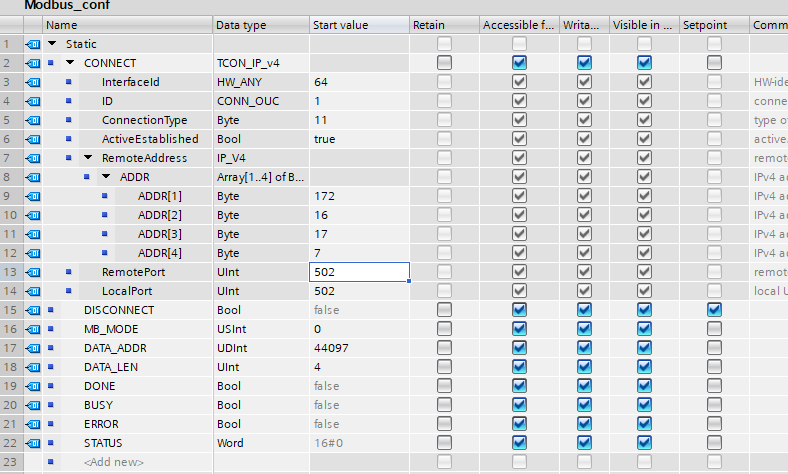Click the tag icon on the InterfaceId row
The height and width of the screenshot is (474, 788).
click(x=33, y=82)
